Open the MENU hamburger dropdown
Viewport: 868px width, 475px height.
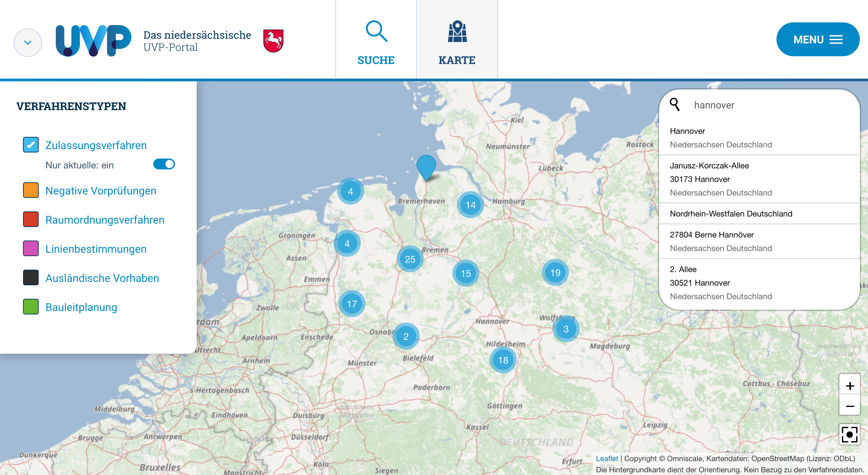click(818, 39)
